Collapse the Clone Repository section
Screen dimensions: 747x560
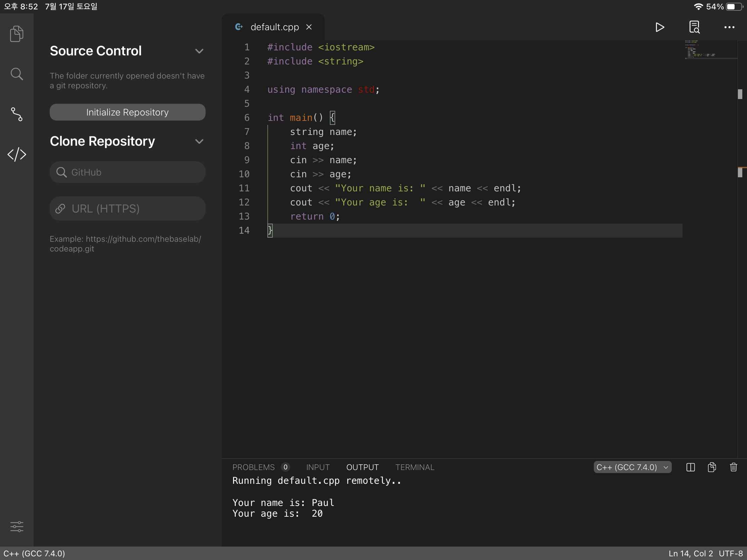[199, 141]
